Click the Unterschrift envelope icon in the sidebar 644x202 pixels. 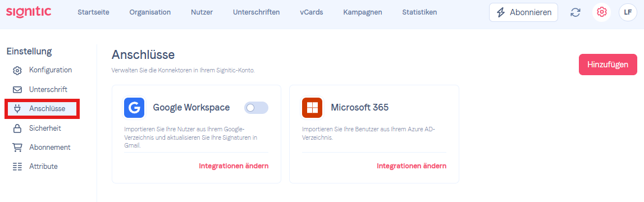[17, 90]
